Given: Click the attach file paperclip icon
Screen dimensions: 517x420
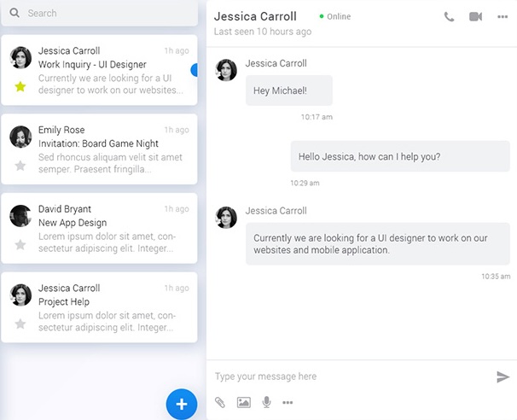Looking at the screenshot, I should pos(220,402).
